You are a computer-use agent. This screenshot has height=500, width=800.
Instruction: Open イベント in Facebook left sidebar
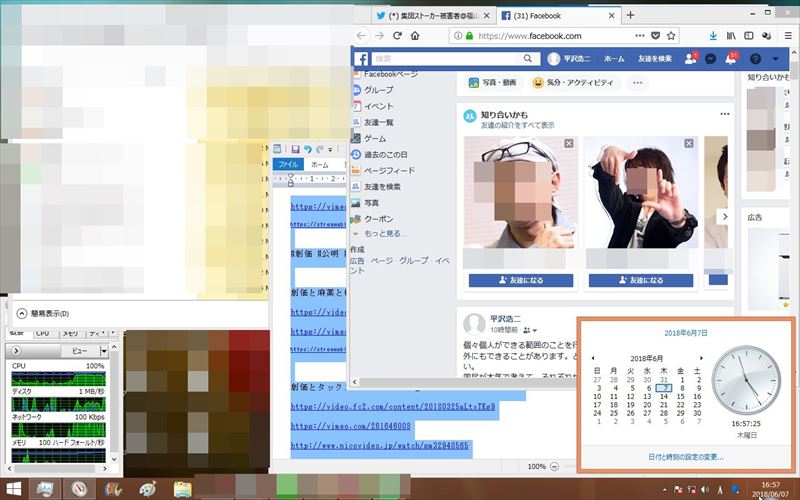click(x=378, y=106)
